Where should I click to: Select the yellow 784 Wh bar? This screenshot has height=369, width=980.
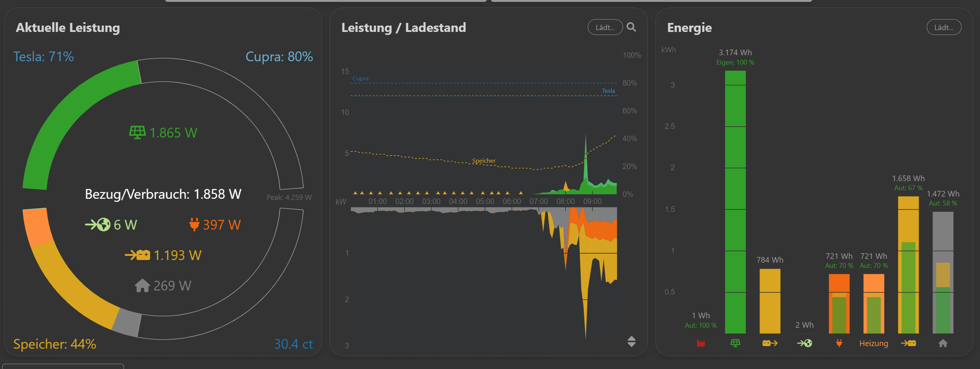click(770, 301)
